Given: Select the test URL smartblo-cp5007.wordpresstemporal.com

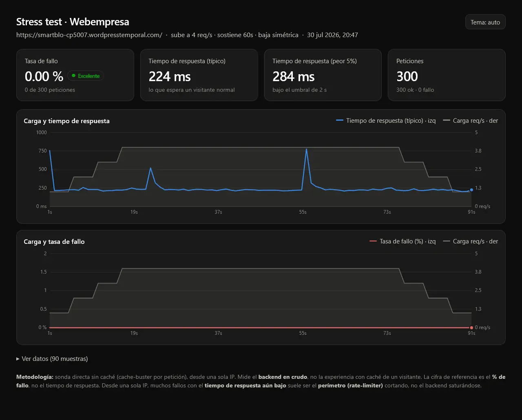Looking at the screenshot, I should coord(89,35).
